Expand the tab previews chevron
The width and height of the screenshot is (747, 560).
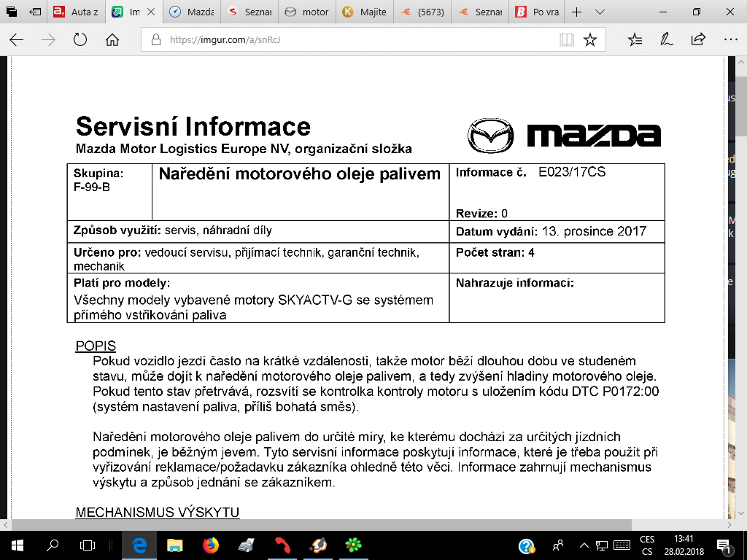click(x=600, y=12)
